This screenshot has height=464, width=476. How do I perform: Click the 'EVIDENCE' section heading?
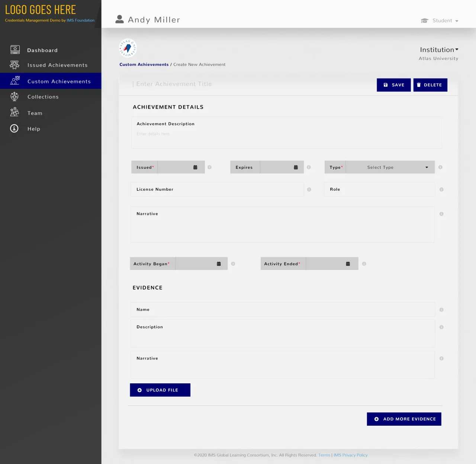[x=148, y=288]
